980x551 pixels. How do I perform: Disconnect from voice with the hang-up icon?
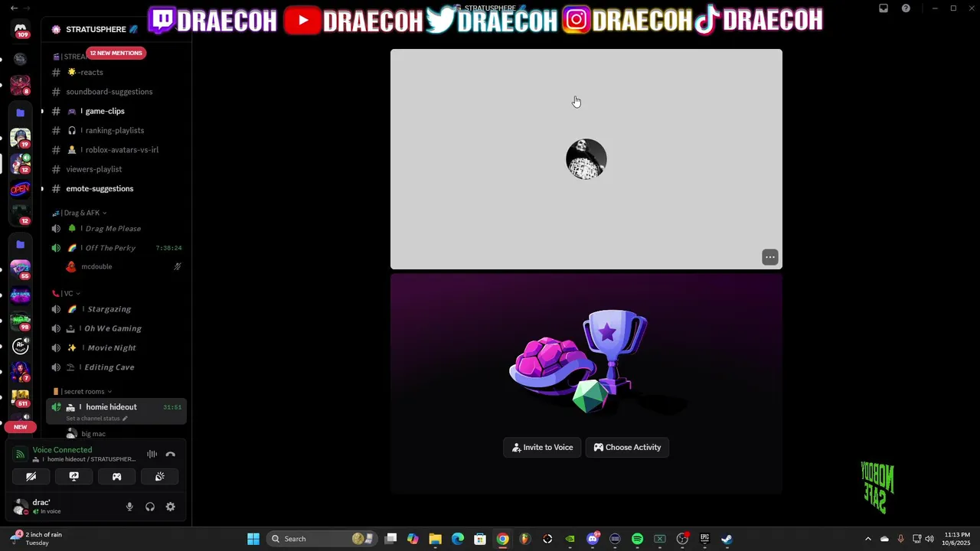pyautogui.click(x=171, y=455)
